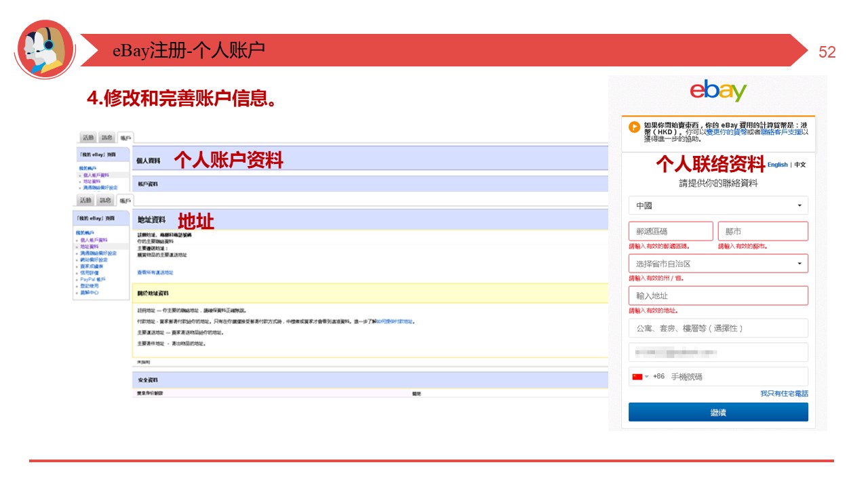The width and height of the screenshot is (868, 488).
Task: Open the 查看所有運送地址 link
Action: [155, 272]
